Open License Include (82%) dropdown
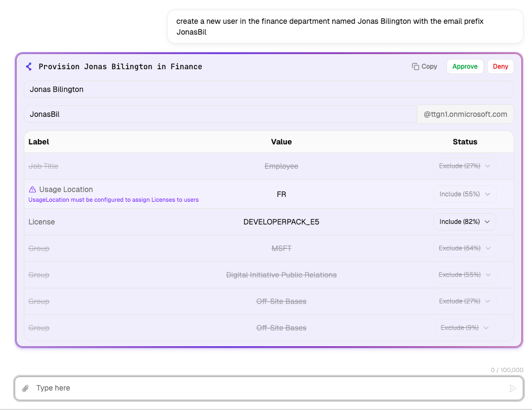 pos(464,221)
